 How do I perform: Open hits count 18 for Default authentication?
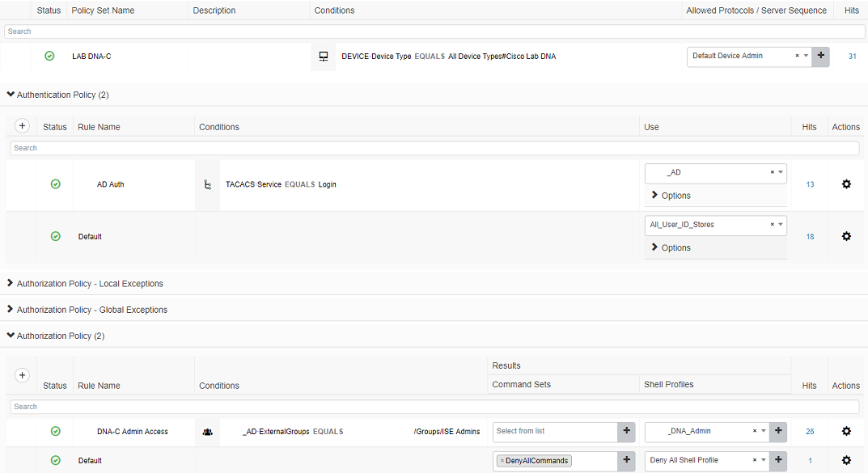point(810,237)
